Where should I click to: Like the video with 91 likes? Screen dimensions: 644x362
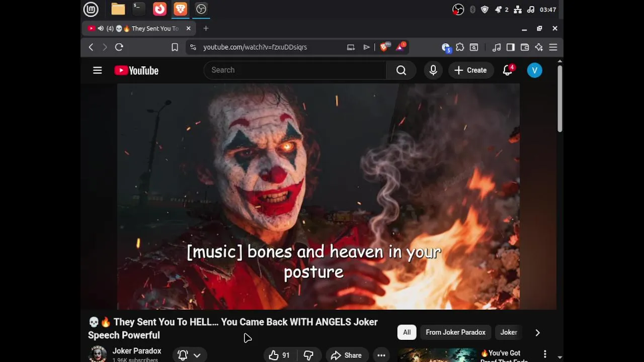pos(279,355)
